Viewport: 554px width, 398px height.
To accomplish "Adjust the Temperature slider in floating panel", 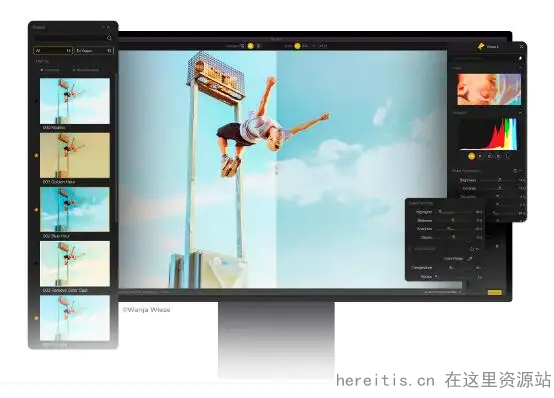I will 450,268.
